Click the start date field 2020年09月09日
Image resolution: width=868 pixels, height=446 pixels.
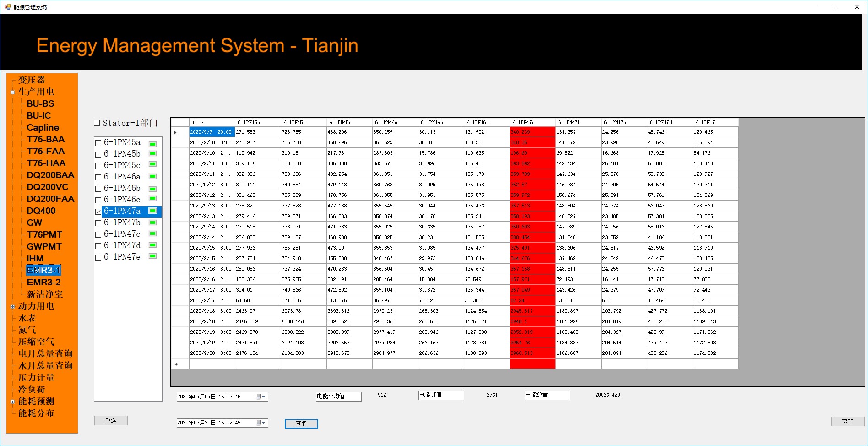point(222,397)
